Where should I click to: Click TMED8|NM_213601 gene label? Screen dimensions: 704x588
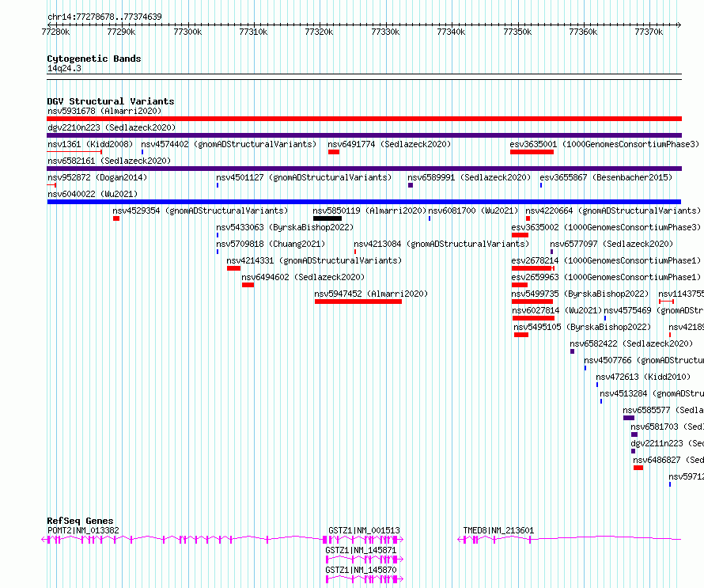tap(499, 530)
